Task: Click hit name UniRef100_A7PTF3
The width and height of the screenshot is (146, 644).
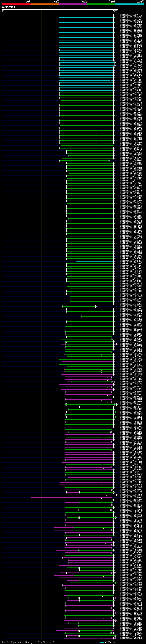Action: pyautogui.click(x=131, y=55)
